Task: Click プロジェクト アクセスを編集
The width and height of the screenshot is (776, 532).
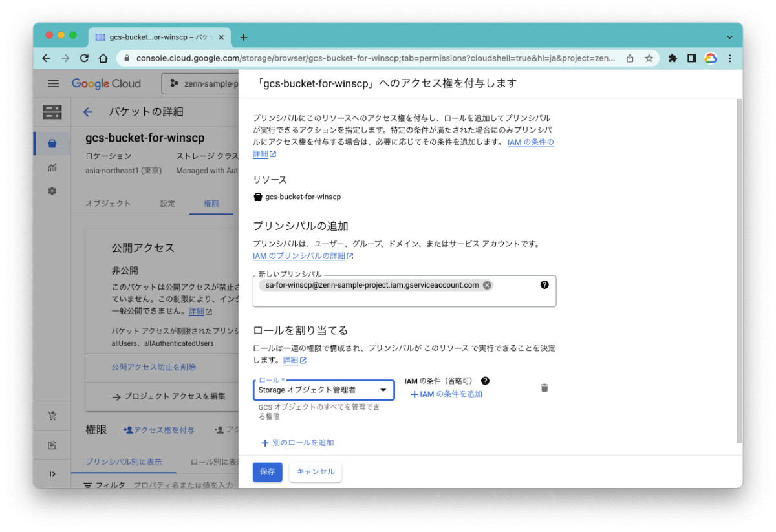Action: click(x=168, y=396)
